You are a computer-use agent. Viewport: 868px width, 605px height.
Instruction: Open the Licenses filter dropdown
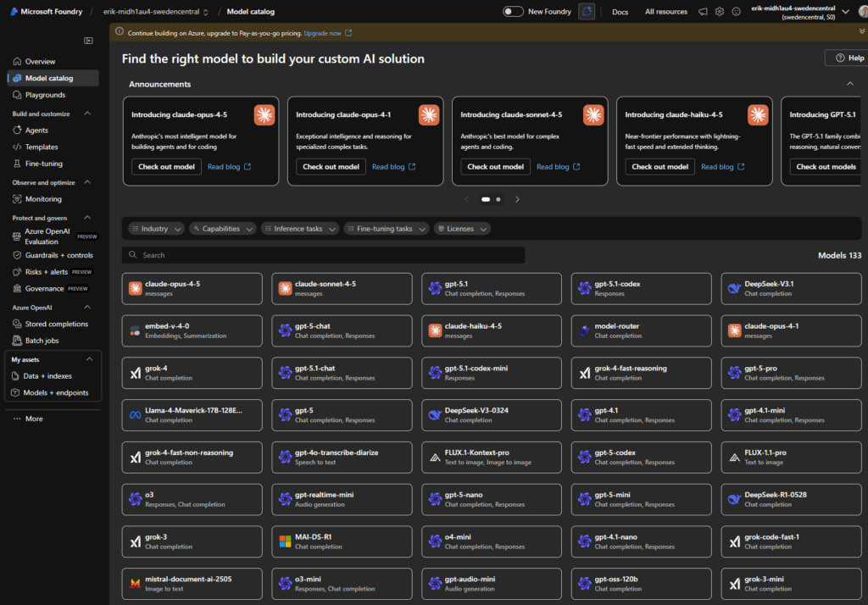[x=461, y=228]
